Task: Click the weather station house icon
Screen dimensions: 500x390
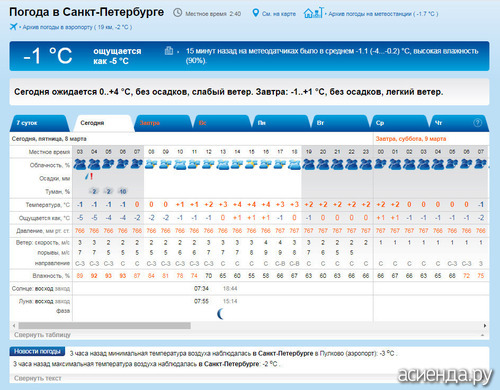Action: (313, 13)
